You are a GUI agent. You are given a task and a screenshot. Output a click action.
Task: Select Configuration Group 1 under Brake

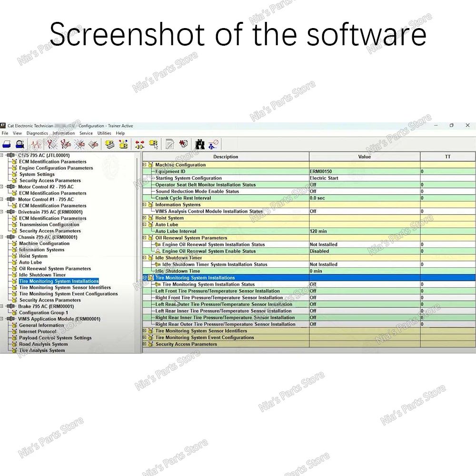point(43,312)
